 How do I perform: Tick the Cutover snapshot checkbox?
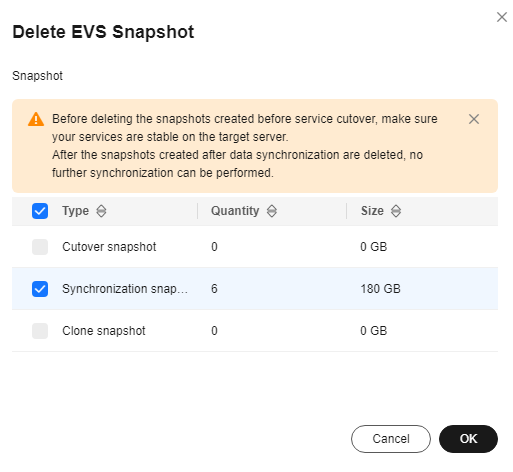(x=40, y=247)
